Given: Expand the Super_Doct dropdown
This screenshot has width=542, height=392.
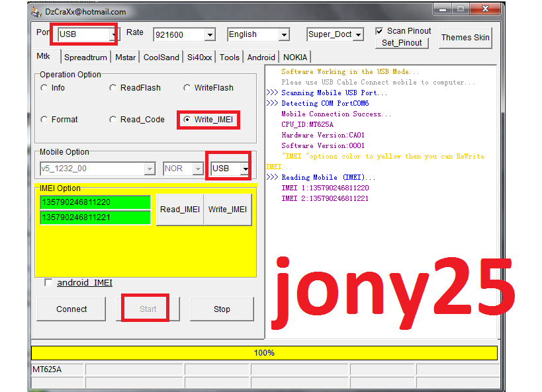Looking at the screenshot, I should [x=358, y=35].
